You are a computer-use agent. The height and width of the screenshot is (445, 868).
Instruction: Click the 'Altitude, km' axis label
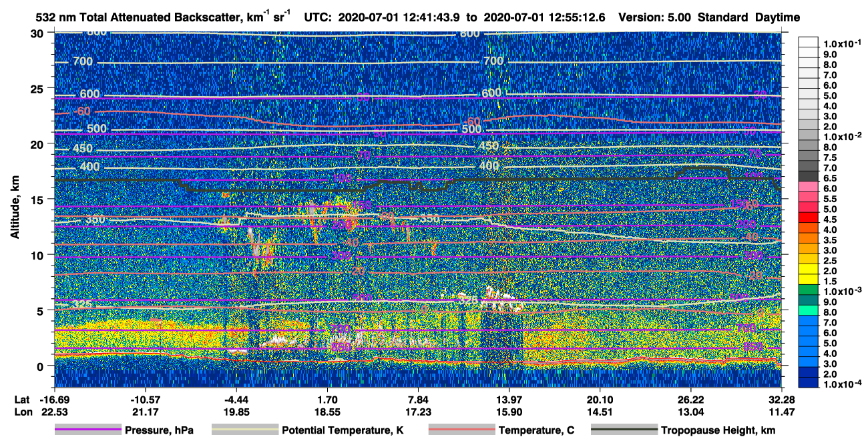tap(15, 209)
